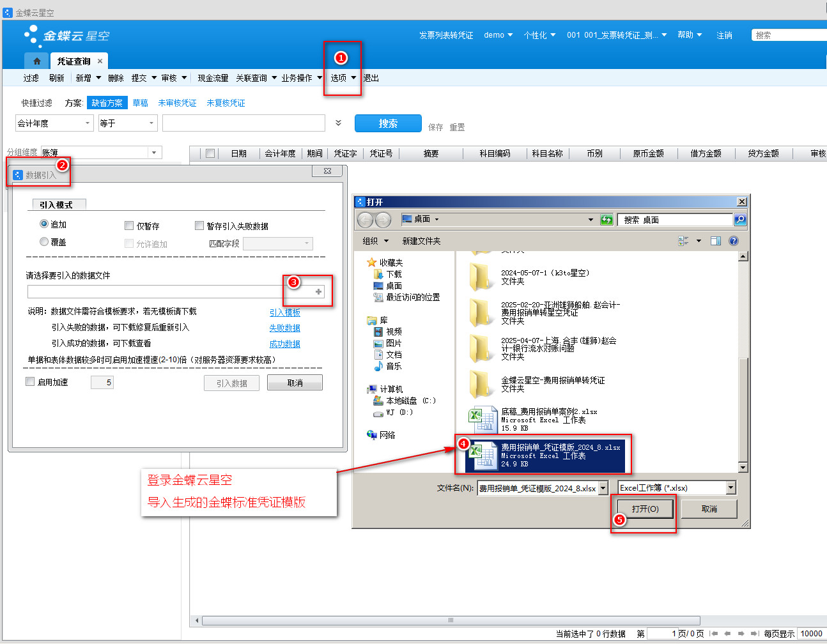Close the 凭证查询 tab

(100, 61)
